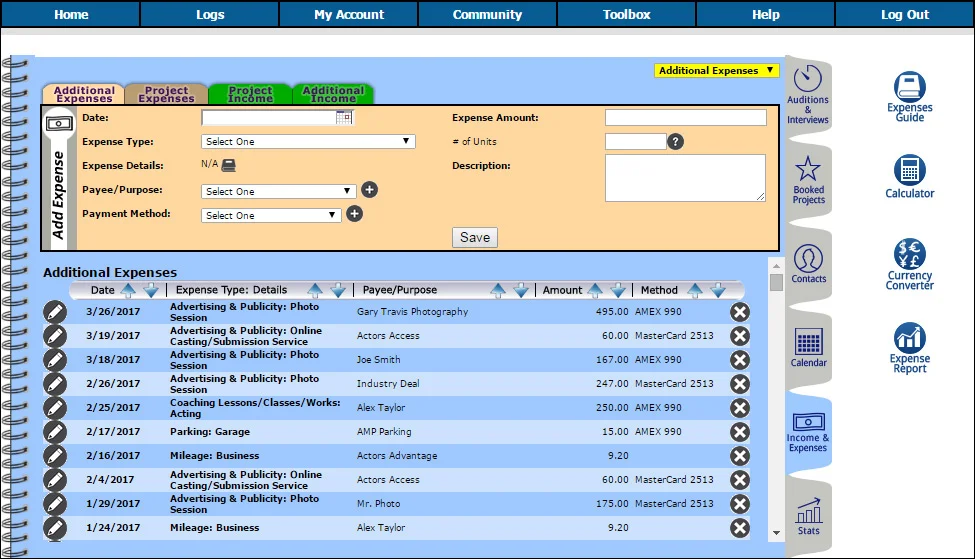
Task: Sort Date column ascending
Action: [127, 290]
